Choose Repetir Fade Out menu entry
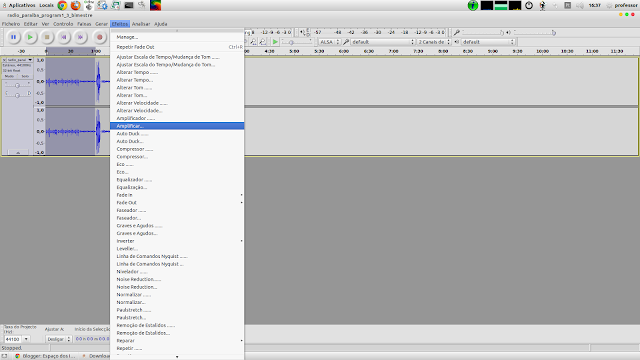 pyautogui.click(x=177, y=47)
